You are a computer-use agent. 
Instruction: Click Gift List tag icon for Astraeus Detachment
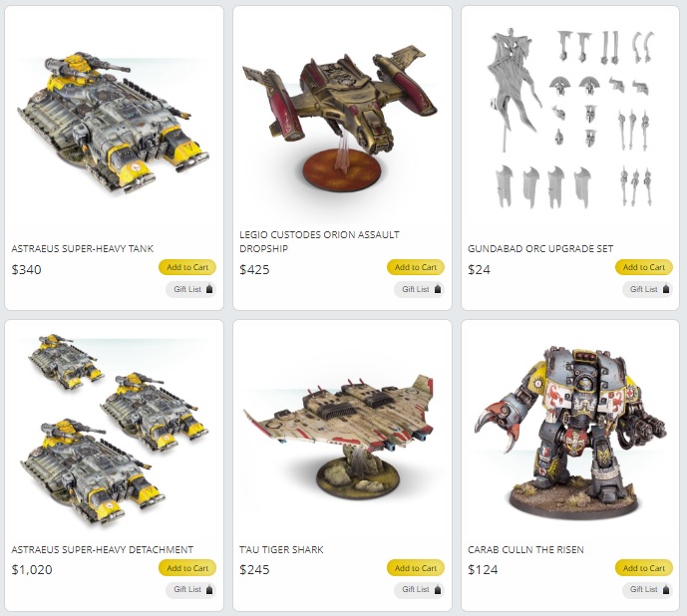pyautogui.click(x=209, y=590)
